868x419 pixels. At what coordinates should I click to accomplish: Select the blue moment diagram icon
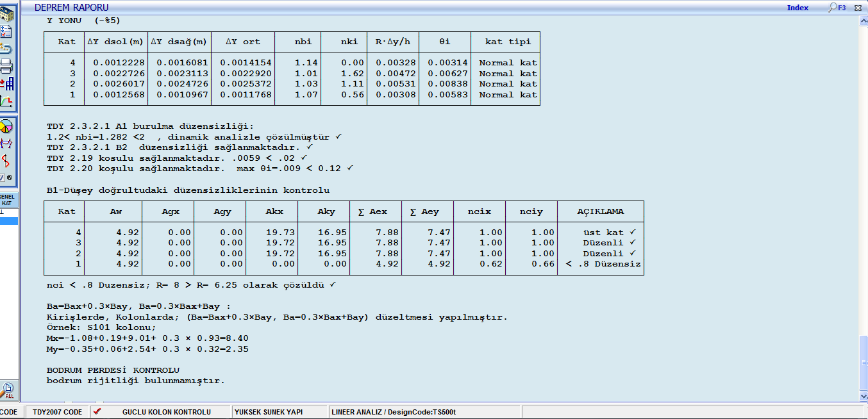6,143
